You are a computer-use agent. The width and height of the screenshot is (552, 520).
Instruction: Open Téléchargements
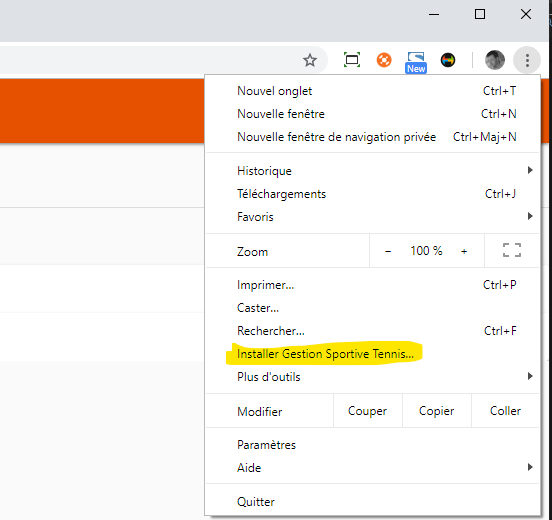tap(372, 194)
